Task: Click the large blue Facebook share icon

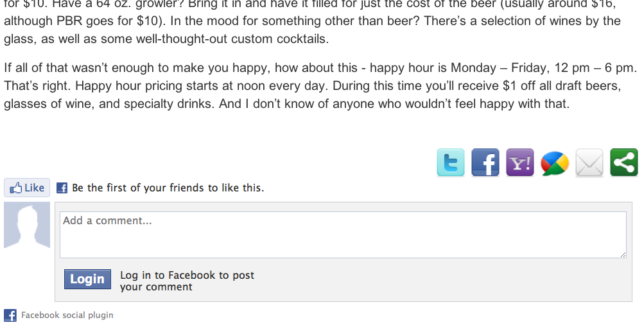Action: tap(485, 163)
